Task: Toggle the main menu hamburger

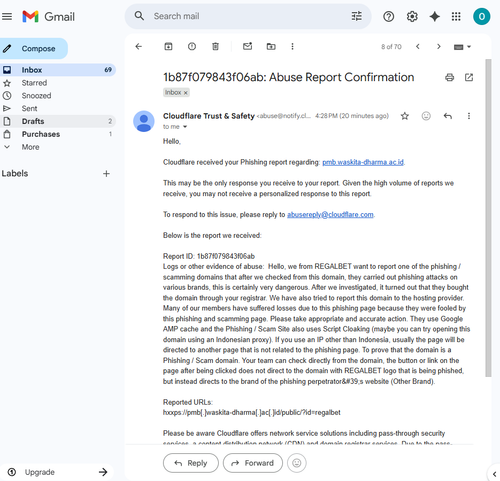Action: (7, 16)
